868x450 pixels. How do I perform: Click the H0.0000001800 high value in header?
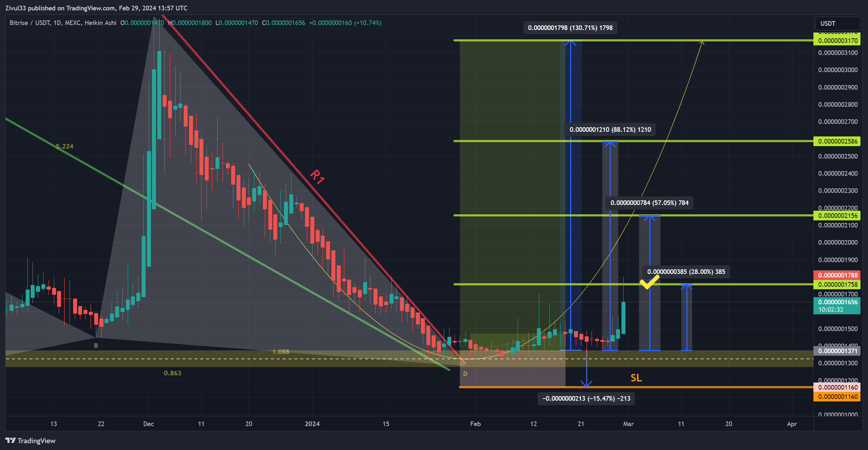click(190, 23)
